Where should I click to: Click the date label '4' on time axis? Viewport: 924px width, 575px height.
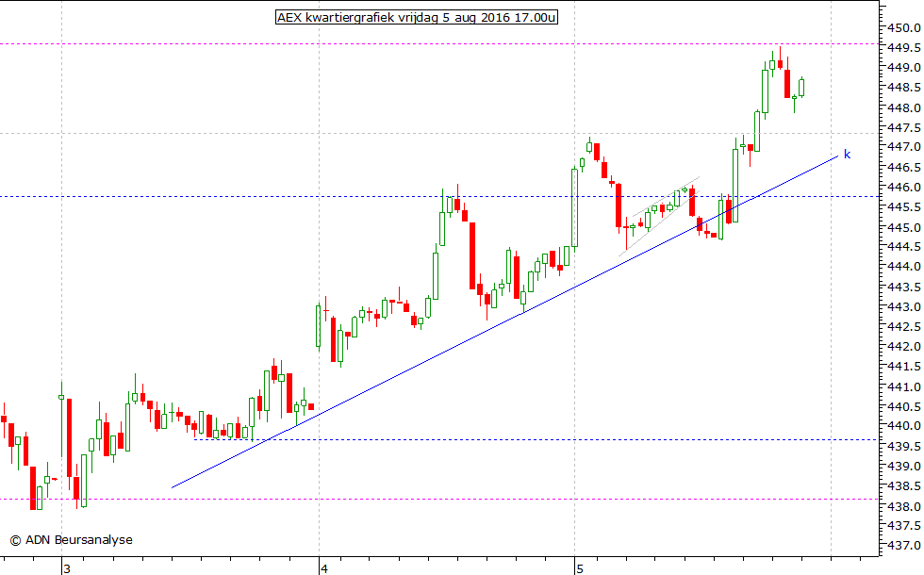click(323, 568)
